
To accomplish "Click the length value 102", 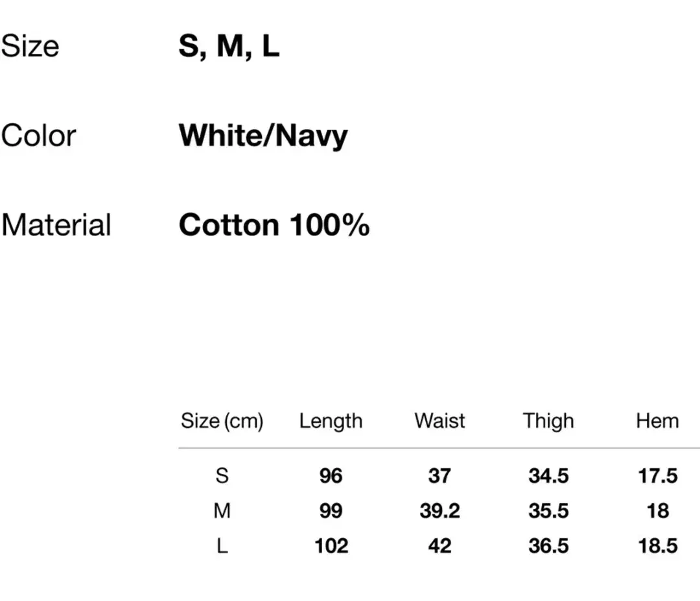I will (x=331, y=546).
